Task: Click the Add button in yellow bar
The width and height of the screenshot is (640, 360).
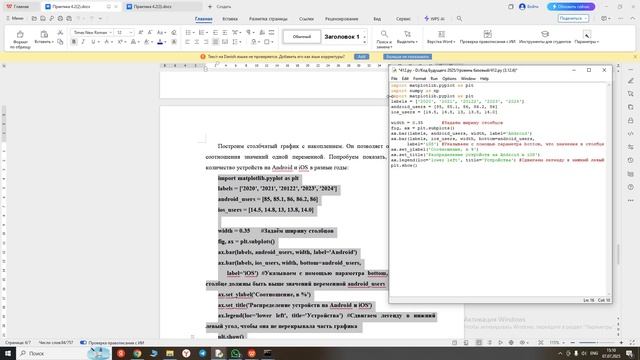Action: (362, 57)
